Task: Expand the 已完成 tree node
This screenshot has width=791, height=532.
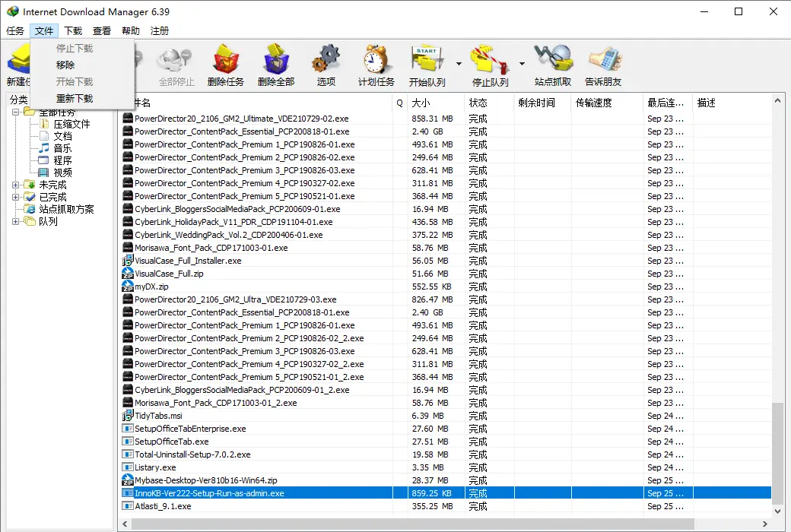Action: click(x=16, y=197)
